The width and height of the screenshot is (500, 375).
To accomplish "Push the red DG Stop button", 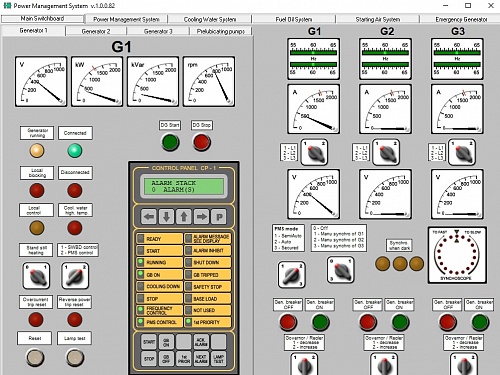I will [x=202, y=142].
